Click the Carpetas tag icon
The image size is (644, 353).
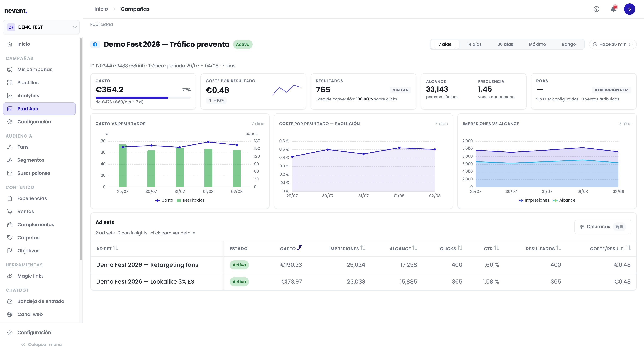[10, 238]
